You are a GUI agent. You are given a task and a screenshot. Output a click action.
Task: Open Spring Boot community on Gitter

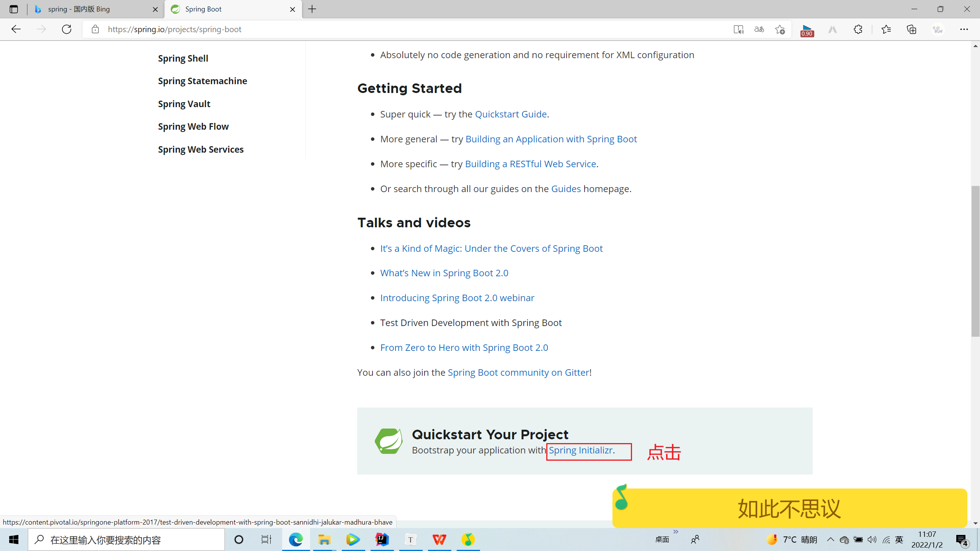[x=518, y=372]
